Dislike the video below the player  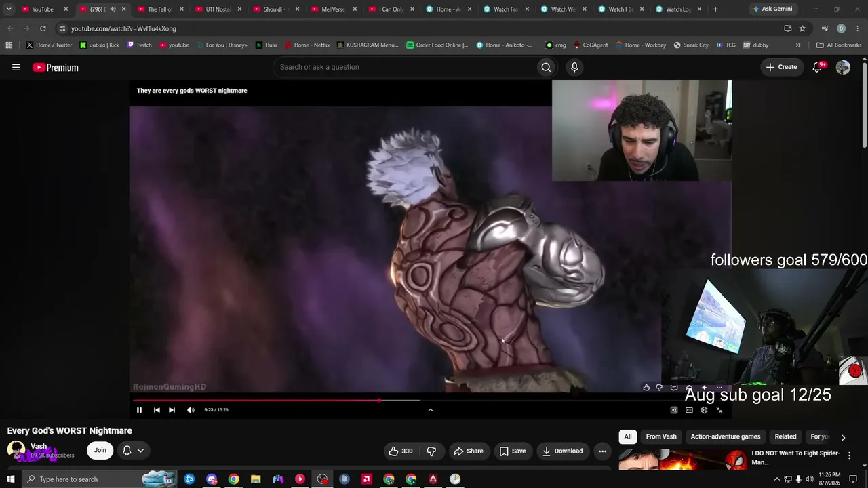pos(431,451)
